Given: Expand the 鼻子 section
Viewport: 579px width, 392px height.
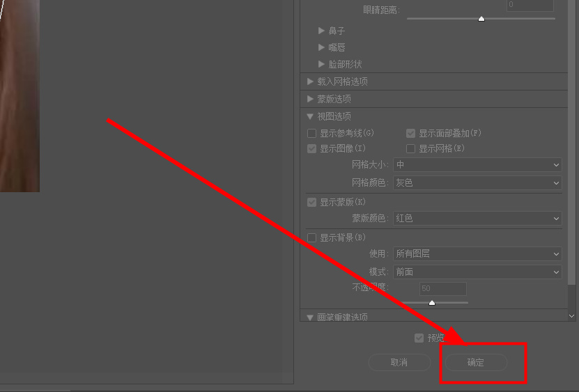Looking at the screenshot, I should pos(321,31).
